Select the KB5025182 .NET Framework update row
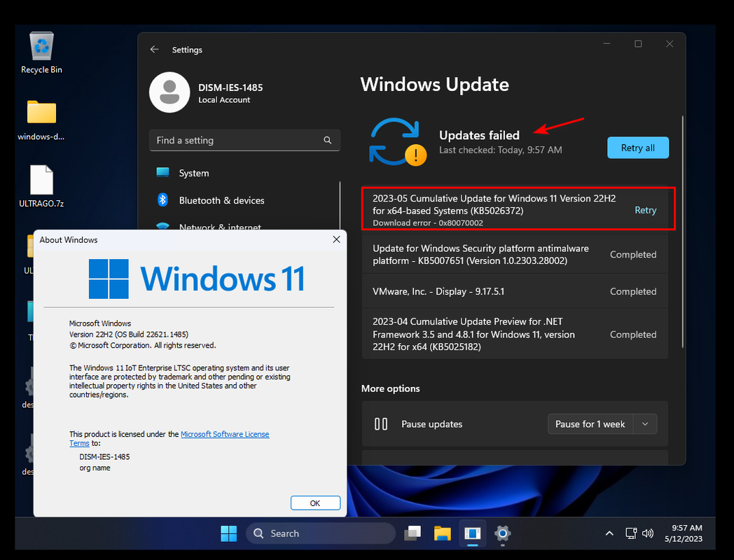The height and width of the screenshot is (560, 734). pyautogui.click(x=515, y=334)
